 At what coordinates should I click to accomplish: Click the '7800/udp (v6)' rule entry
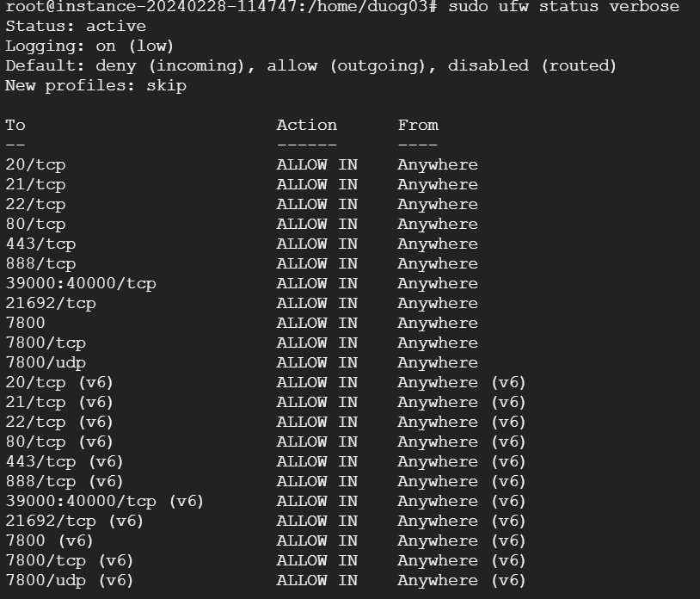(70, 580)
